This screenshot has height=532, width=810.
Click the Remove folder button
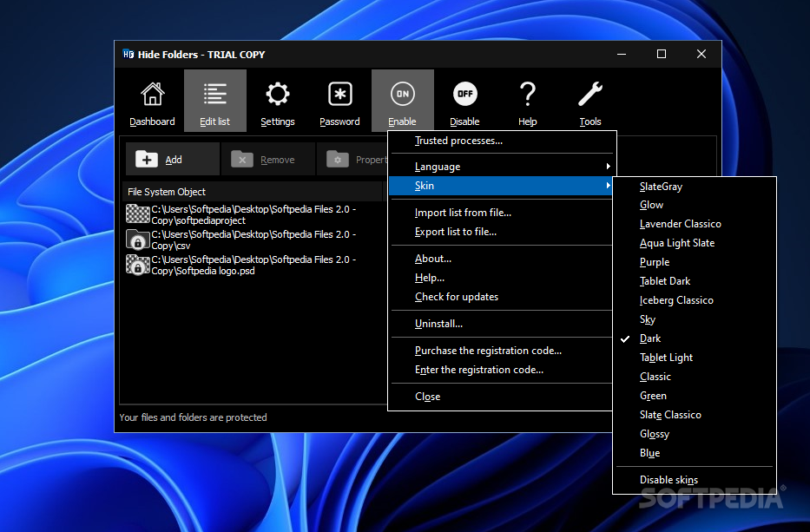(268, 160)
